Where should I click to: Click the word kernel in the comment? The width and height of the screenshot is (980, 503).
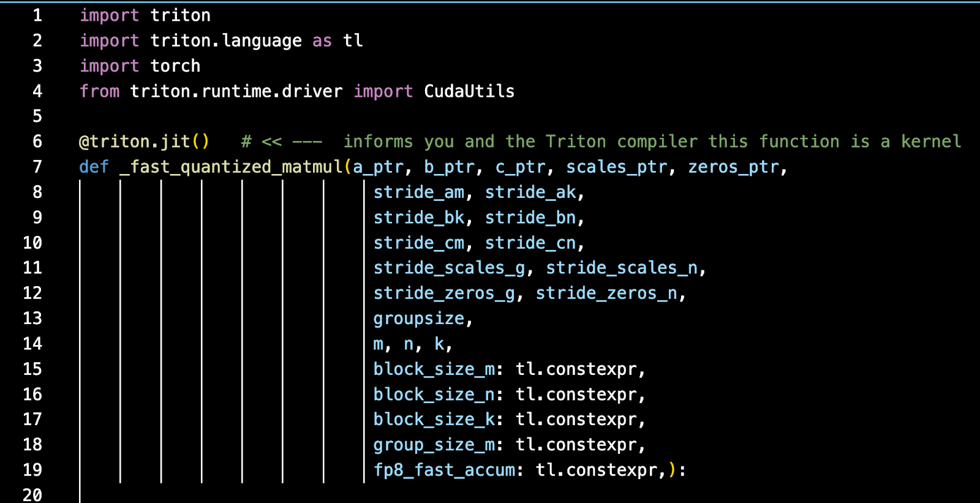point(930,142)
